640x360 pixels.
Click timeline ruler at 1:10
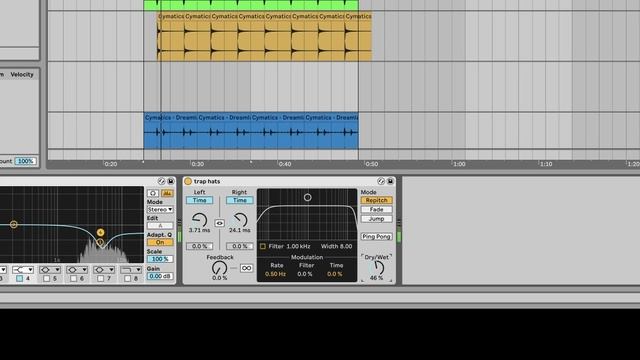[546, 164]
